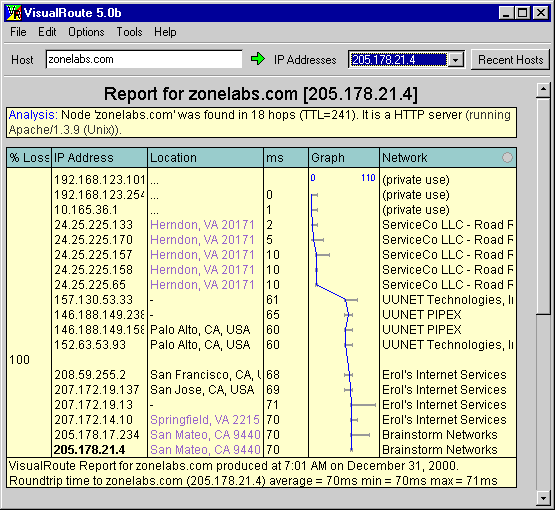Click Herndon, VA 20171 link for 24.25.225.170
The height and width of the screenshot is (510, 555).
[202, 240]
